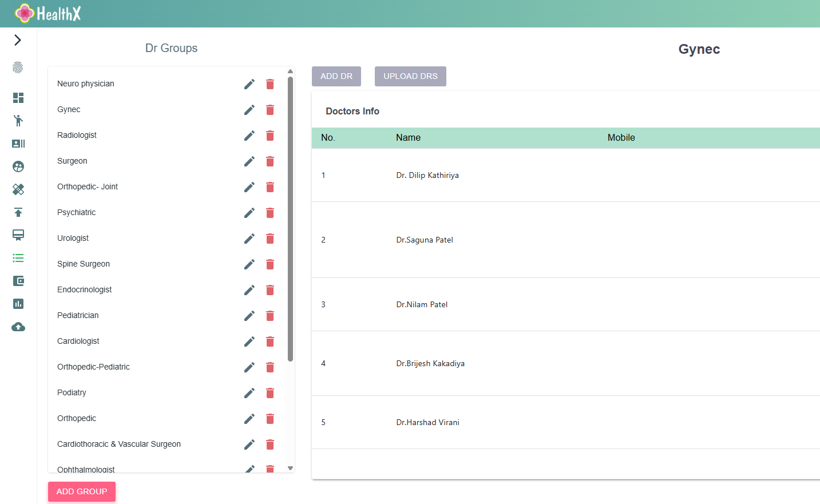Click the UPLOAD DRS button

click(x=410, y=76)
